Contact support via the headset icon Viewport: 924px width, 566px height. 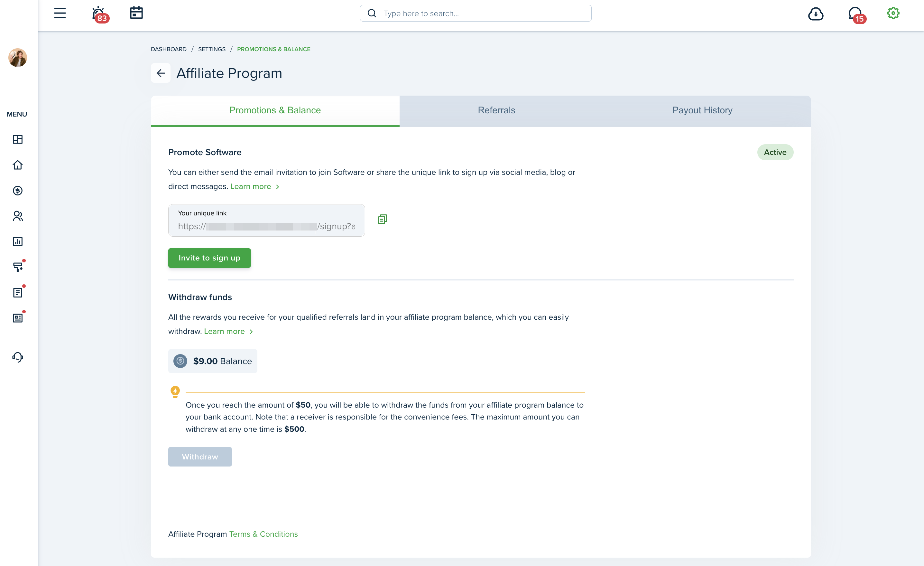point(17,357)
